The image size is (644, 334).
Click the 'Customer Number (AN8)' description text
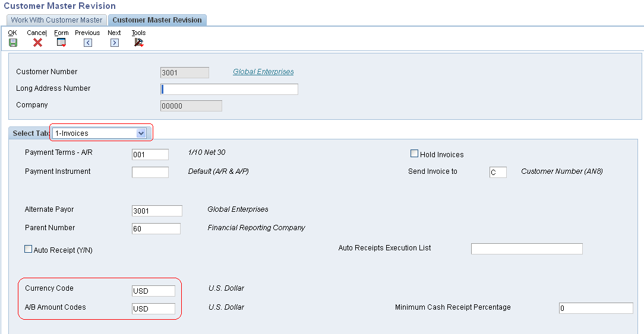(x=562, y=171)
